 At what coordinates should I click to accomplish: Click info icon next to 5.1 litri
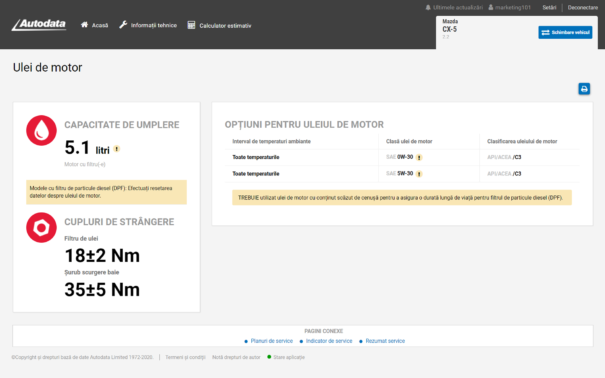click(117, 149)
